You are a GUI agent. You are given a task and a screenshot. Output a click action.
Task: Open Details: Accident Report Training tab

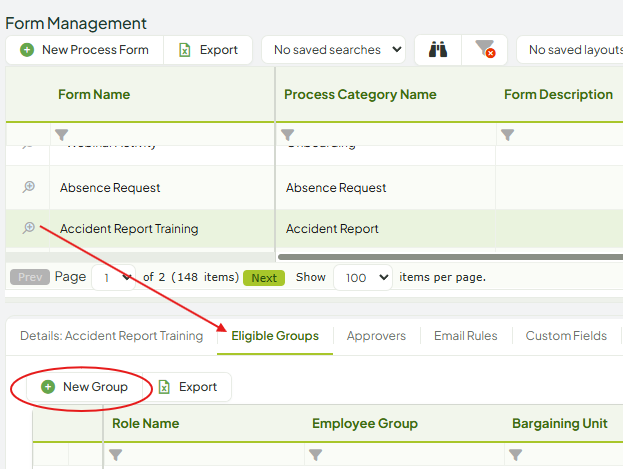pos(112,336)
